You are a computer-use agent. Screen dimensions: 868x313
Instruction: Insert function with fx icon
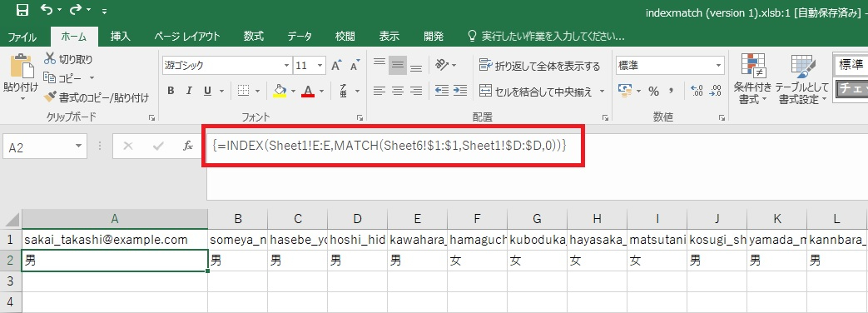[x=187, y=147]
